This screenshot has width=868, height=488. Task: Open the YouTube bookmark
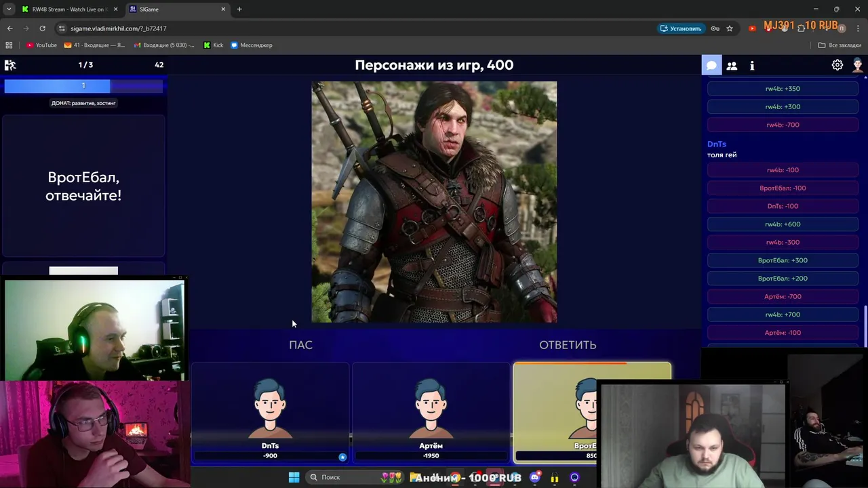(x=41, y=45)
